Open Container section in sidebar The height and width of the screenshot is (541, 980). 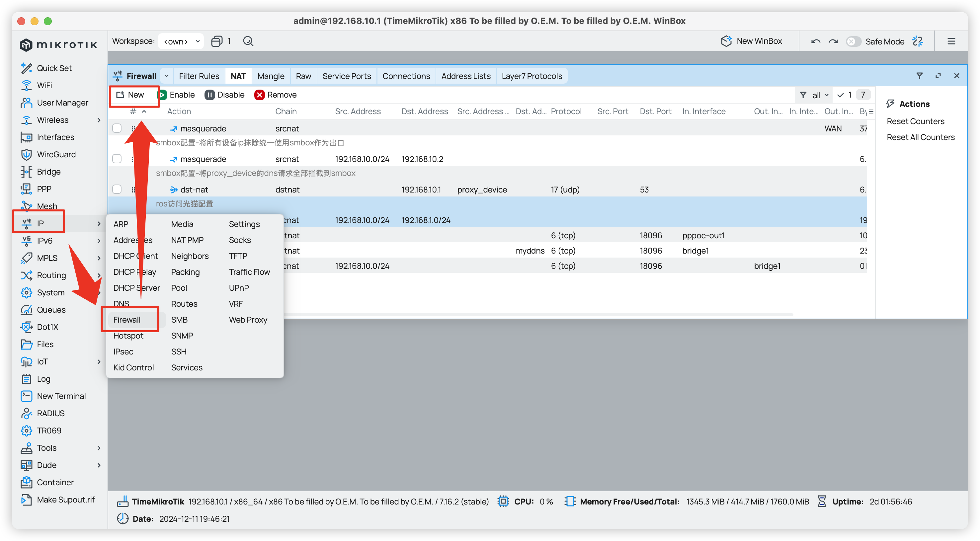47,482
